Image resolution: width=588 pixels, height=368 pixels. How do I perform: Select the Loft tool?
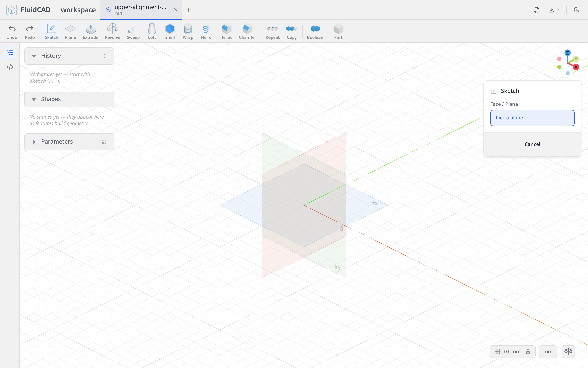(x=152, y=32)
